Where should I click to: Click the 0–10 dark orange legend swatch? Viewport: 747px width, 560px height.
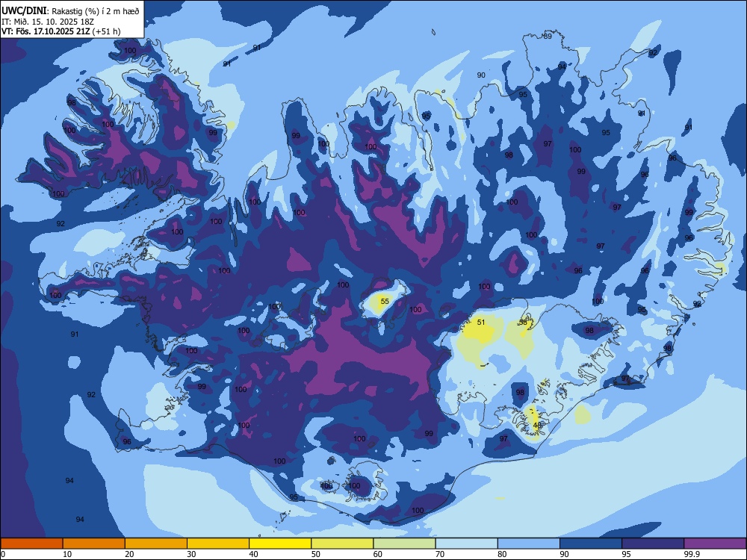(x=31, y=544)
